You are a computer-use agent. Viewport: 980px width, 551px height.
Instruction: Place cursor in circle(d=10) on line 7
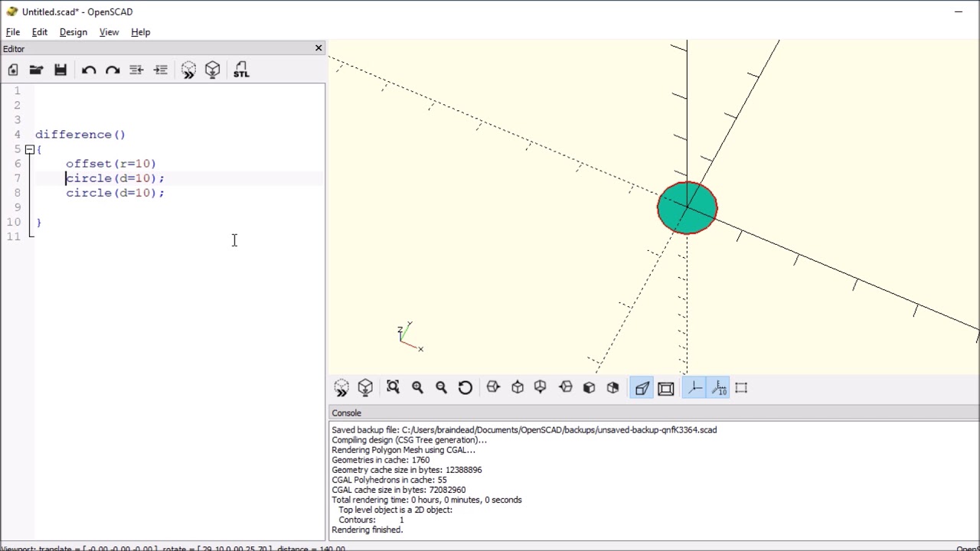[x=115, y=178]
